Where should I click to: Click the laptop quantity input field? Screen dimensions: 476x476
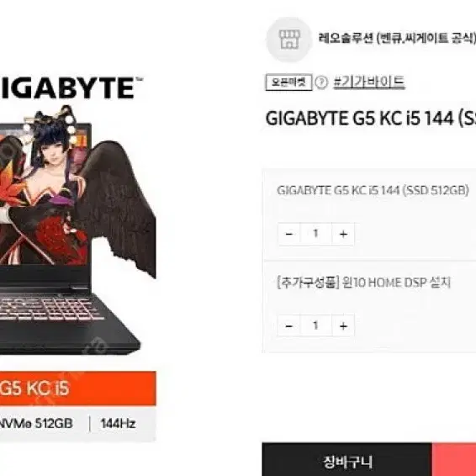click(x=316, y=234)
